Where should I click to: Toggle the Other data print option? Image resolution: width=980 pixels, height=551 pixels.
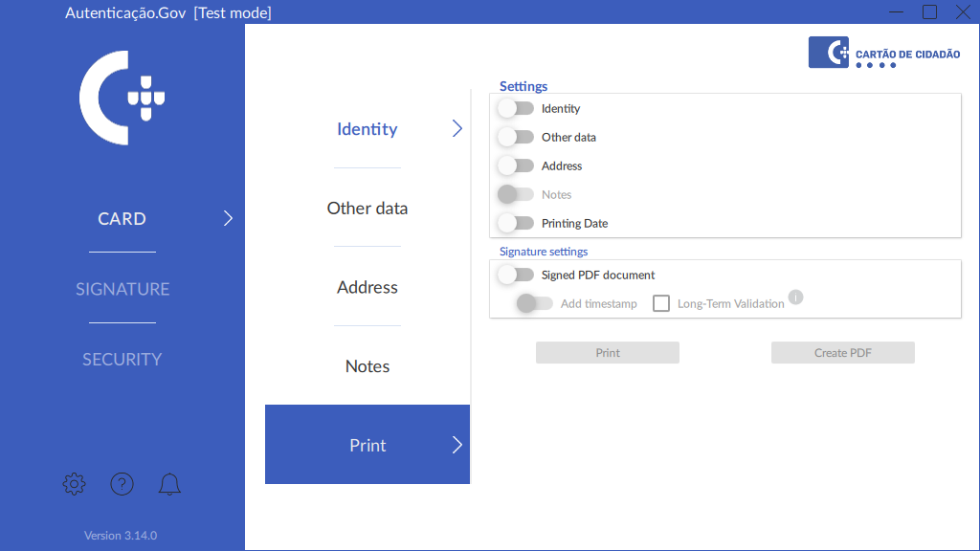(516, 137)
